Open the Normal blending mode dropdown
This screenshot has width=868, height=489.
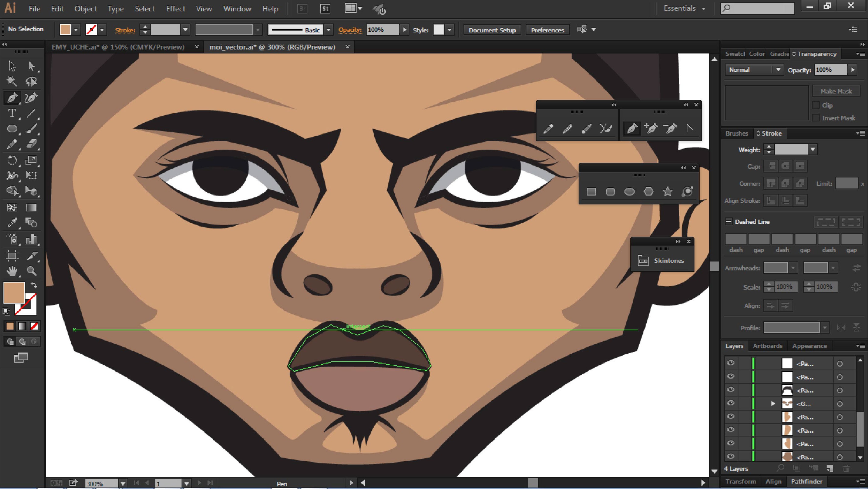click(753, 70)
